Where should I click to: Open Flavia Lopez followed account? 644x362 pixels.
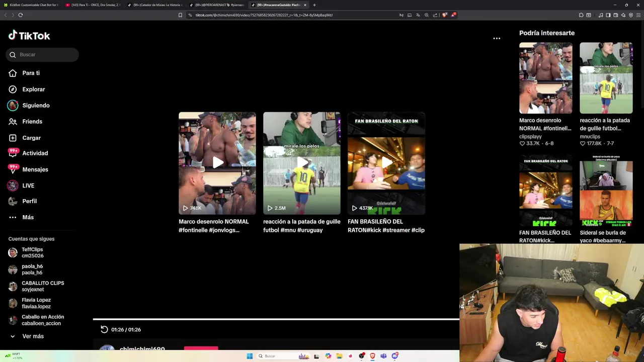click(36, 303)
